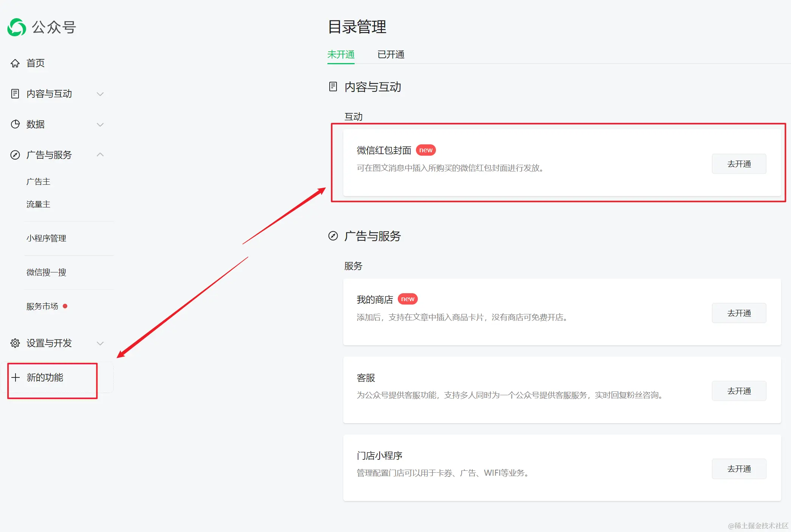Open 首页 in the sidebar
This screenshot has width=791, height=532.
click(x=36, y=63)
